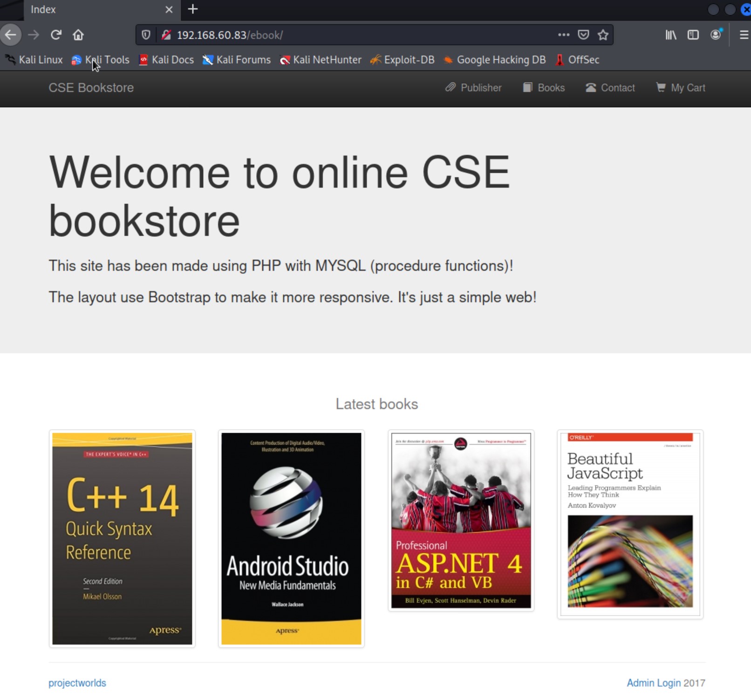Open the Publisher nav item
Viewport: 751px width, 700px height.
pos(473,88)
